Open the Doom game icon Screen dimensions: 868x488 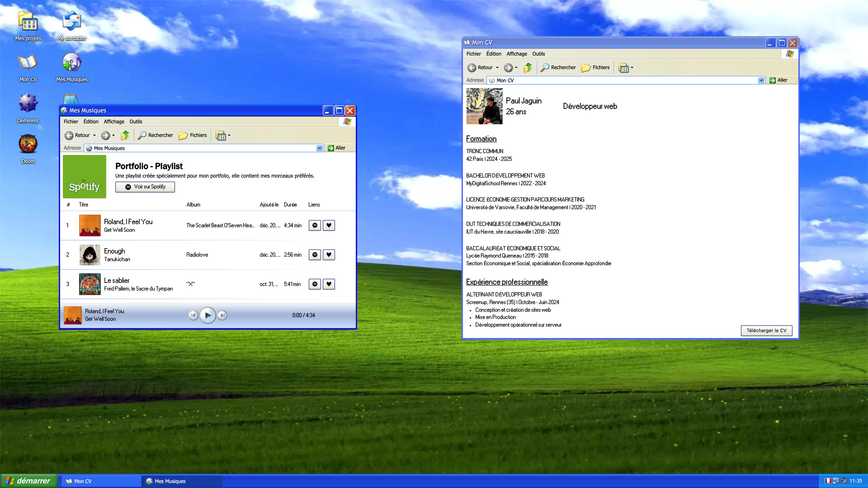[x=28, y=145]
